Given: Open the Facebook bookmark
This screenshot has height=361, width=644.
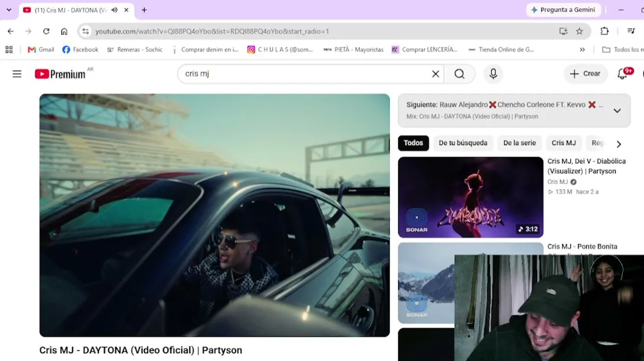Looking at the screenshot, I should [x=80, y=50].
